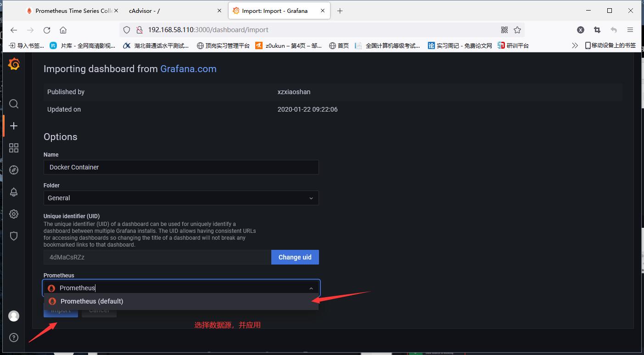Click the publisher name xzxiaoshan

point(294,92)
